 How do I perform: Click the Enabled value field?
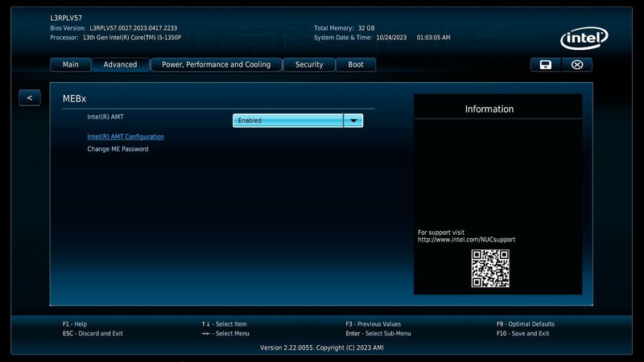[x=288, y=121]
